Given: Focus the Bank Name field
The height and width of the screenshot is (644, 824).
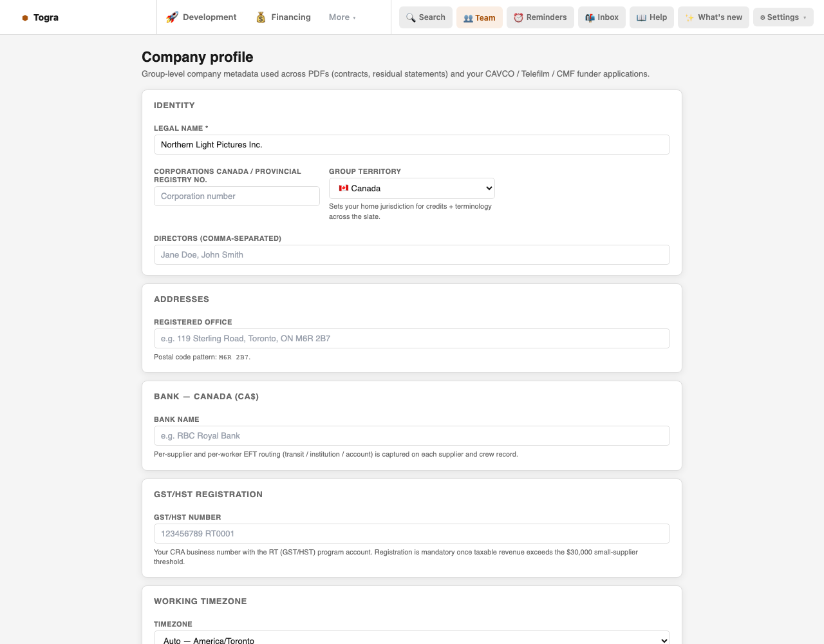Looking at the screenshot, I should [412, 436].
